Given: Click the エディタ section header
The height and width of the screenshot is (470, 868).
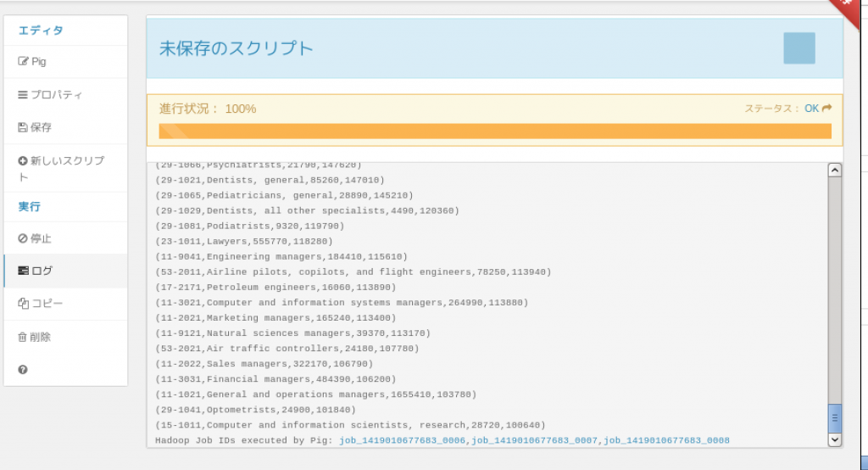Looking at the screenshot, I should (41, 31).
